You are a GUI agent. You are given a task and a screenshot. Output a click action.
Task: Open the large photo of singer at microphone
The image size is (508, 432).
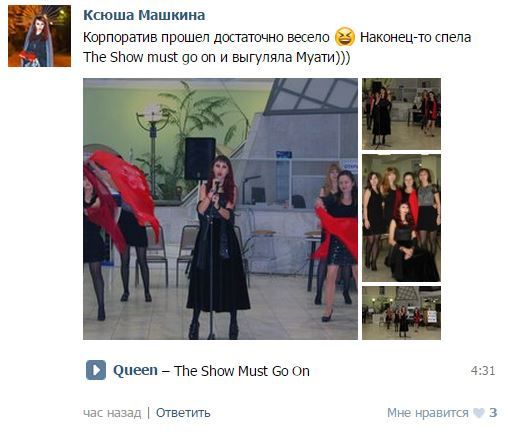[x=220, y=209]
